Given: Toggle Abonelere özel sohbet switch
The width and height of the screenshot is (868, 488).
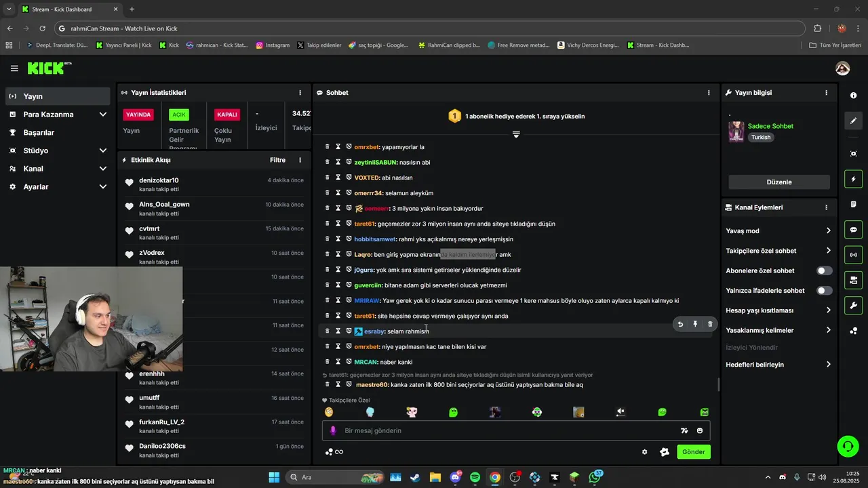Looking at the screenshot, I should pyautogui.click(x=824, y=270).
